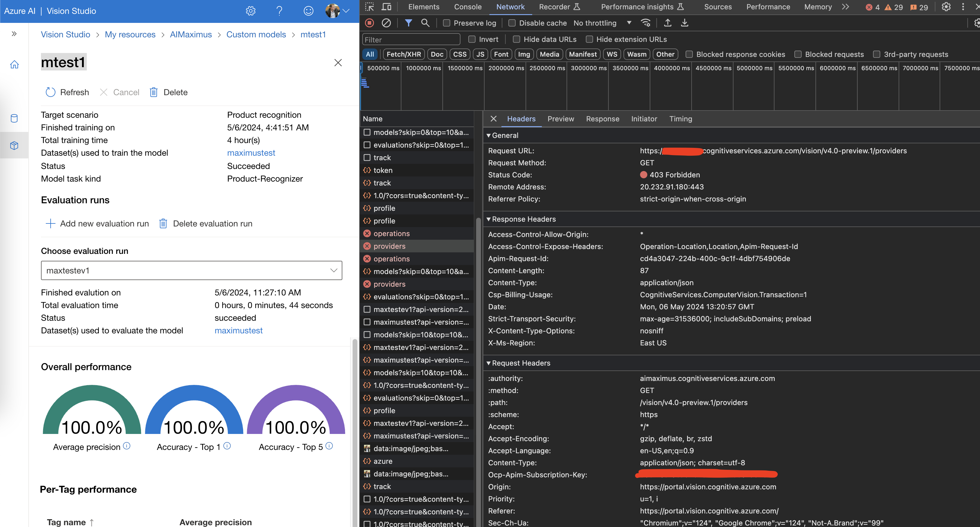Switch to the Elements tab
This screenshot has width=980, height=527.
[x=423, y=7]
